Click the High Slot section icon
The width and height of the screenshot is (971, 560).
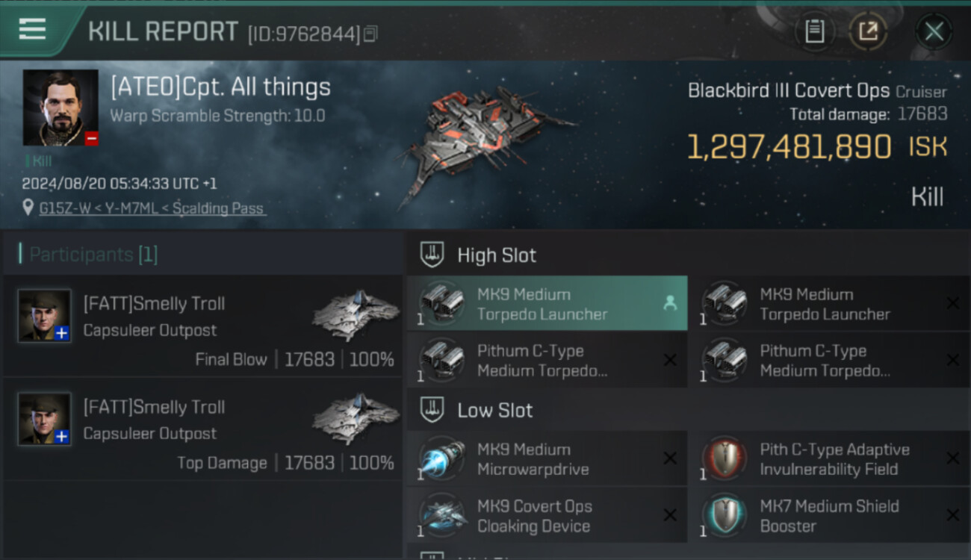[x=433, y=255]
